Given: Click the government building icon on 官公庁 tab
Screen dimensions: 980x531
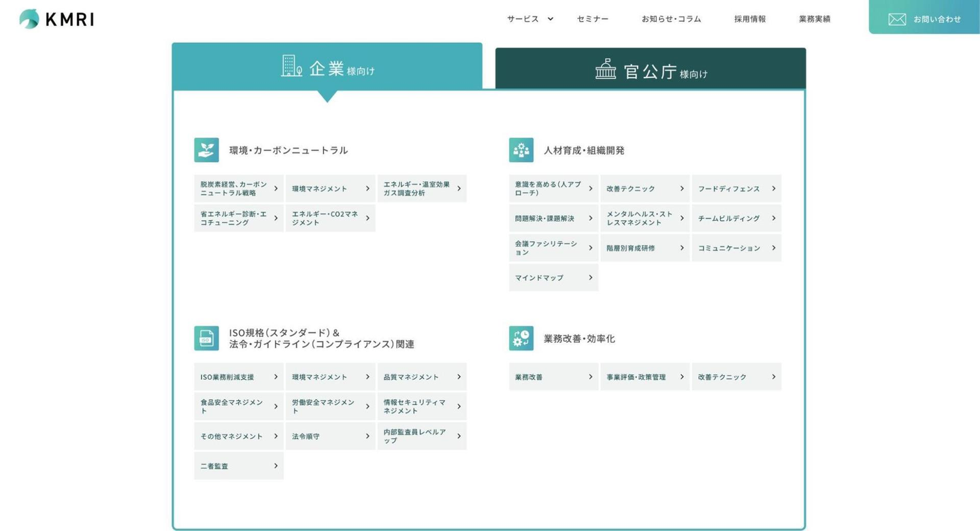Looking at the screenshot, I should tap(605, 69).
